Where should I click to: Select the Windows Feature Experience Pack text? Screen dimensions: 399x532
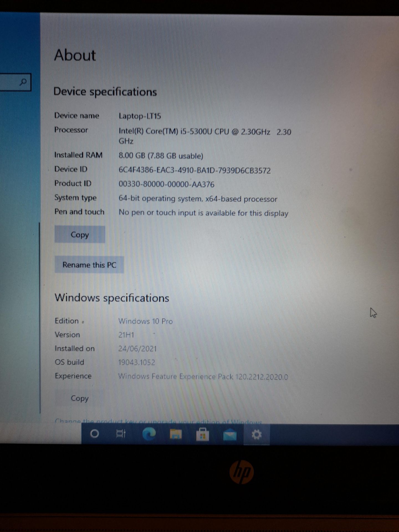(203, 377)
